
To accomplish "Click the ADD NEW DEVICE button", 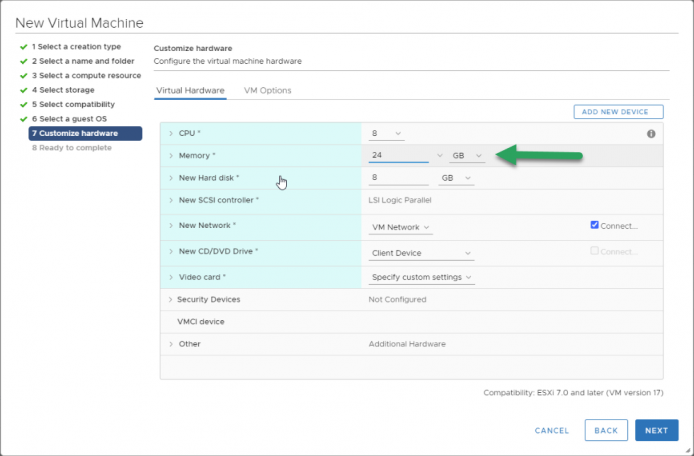I will click(618, 112).
